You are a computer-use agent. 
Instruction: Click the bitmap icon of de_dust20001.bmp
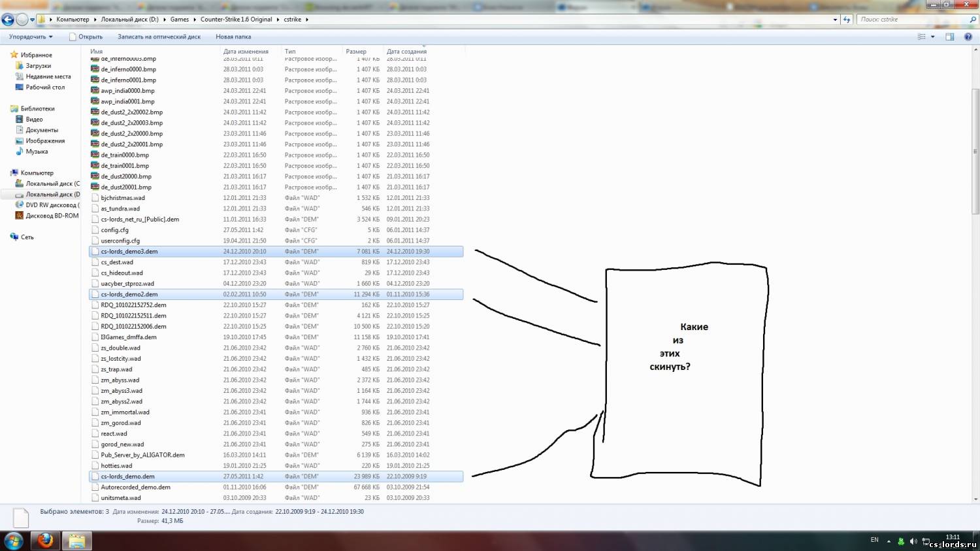95,187
